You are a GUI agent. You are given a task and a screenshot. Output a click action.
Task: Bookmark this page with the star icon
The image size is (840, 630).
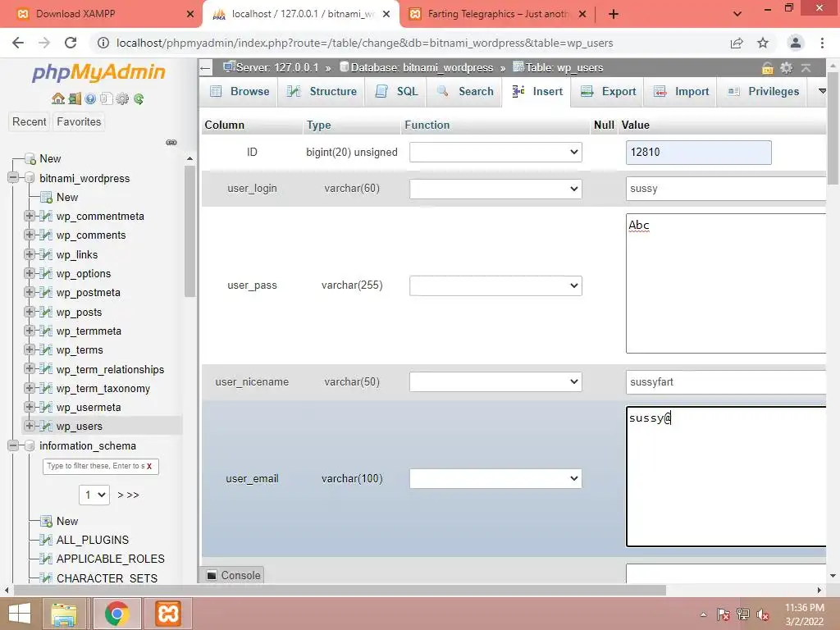[x=763, y=43]
